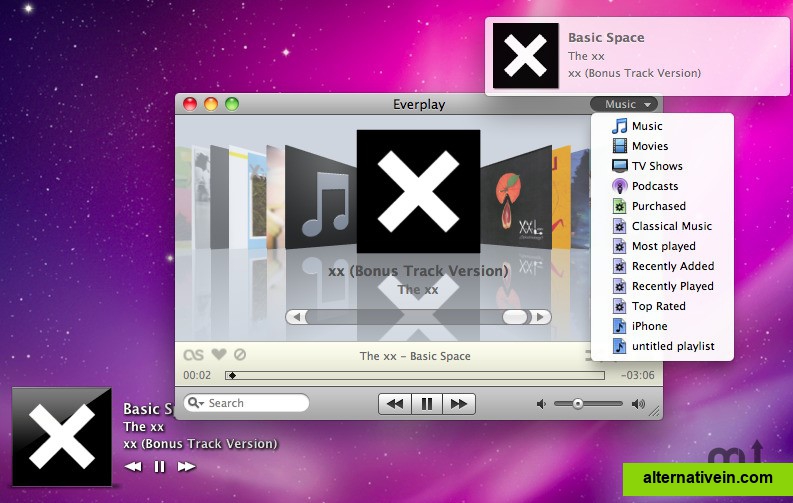
Task: Go to previous track on desktop controller
Action: tap(133, 467)
